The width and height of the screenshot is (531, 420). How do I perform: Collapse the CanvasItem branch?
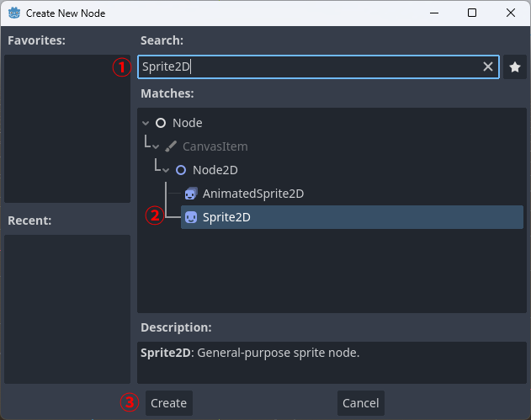tap(156, 147)
